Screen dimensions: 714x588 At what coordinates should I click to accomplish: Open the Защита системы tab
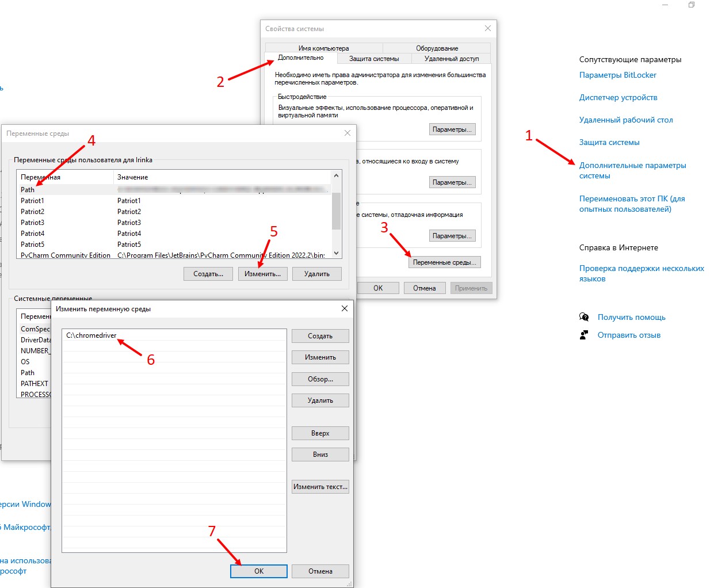click(x=374, y=59)
